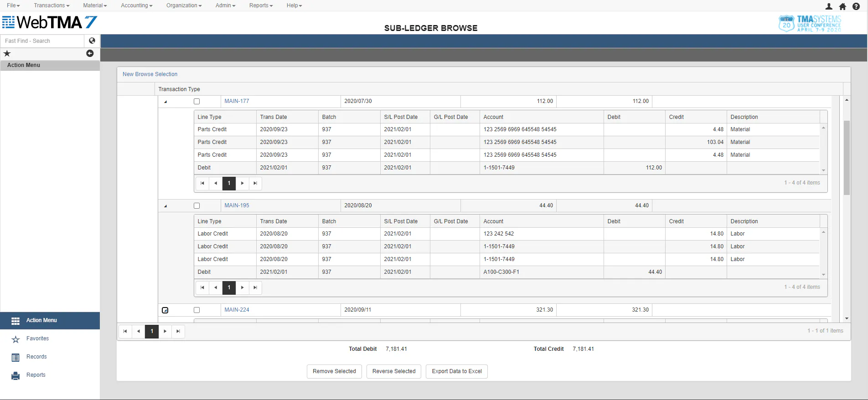Click the main grid vertical scrollbar thumb
The image size is (868, 400).
coord(847,158)
